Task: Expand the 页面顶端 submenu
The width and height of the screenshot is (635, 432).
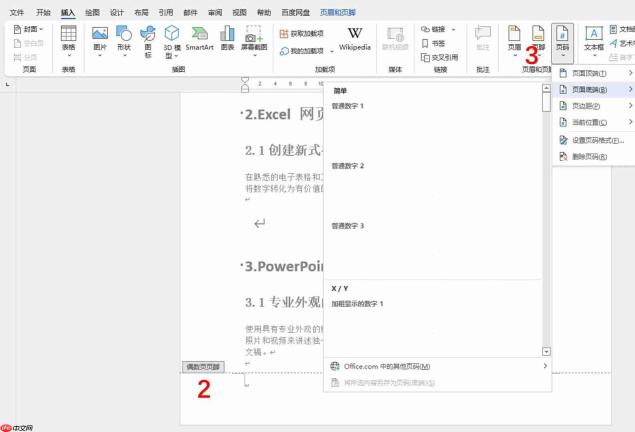Action: (595, 73)
